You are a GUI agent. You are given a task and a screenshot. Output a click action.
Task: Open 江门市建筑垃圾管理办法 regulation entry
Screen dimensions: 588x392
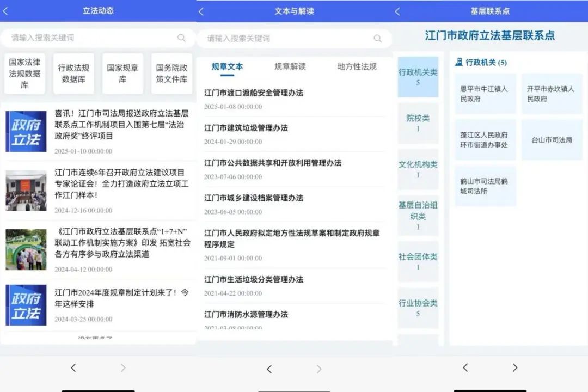(x=246, y=128)
